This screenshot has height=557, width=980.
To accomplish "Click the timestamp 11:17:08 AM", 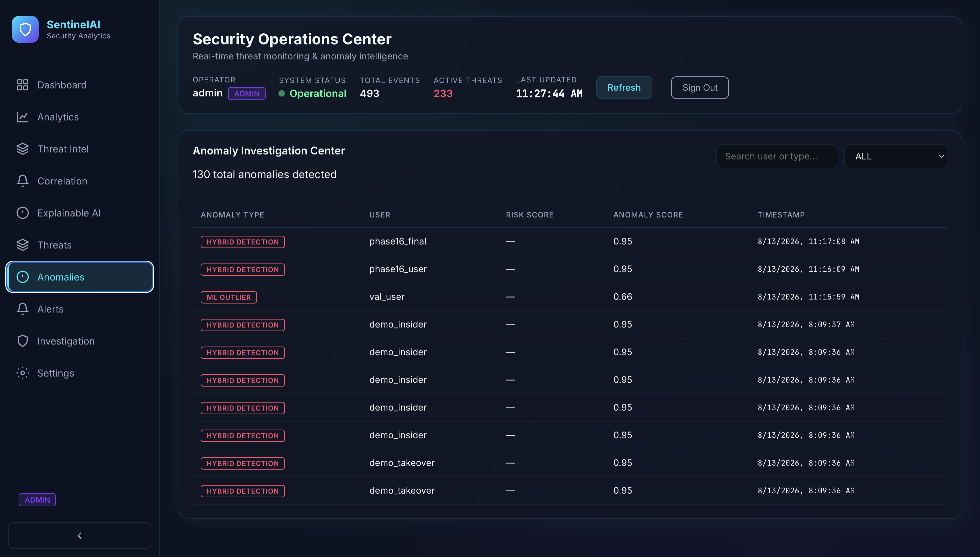I will tap(808, 241).
